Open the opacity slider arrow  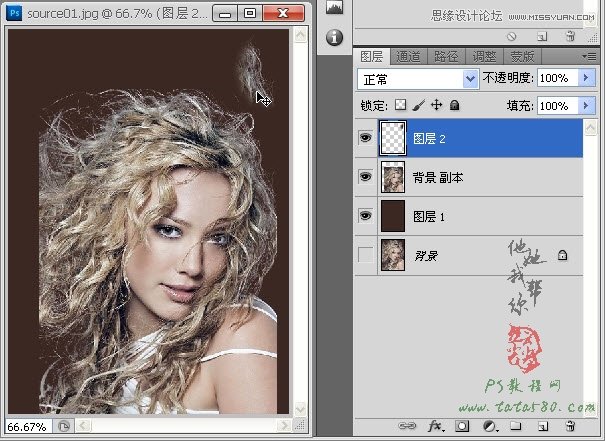[586, 78]
